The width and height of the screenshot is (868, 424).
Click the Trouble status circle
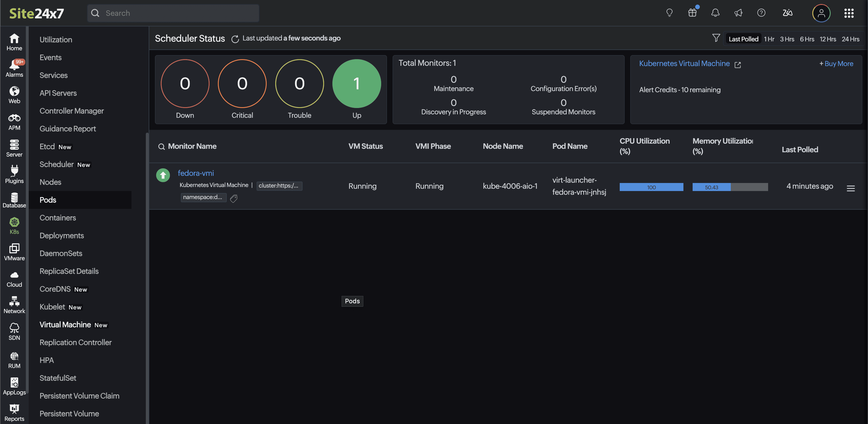(x=299, y=84)
